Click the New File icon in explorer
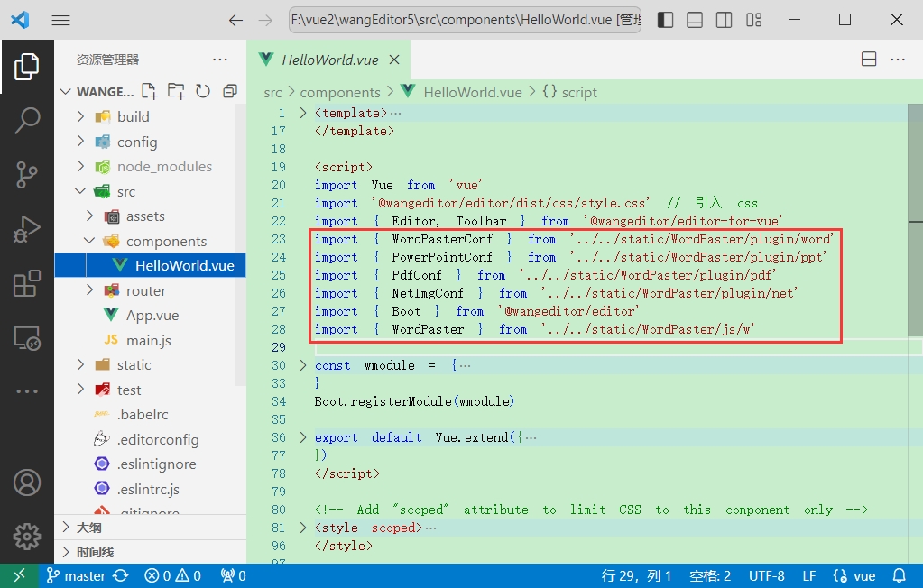The height and width of the screenshot is (588, 923). [x=150, y=91]
